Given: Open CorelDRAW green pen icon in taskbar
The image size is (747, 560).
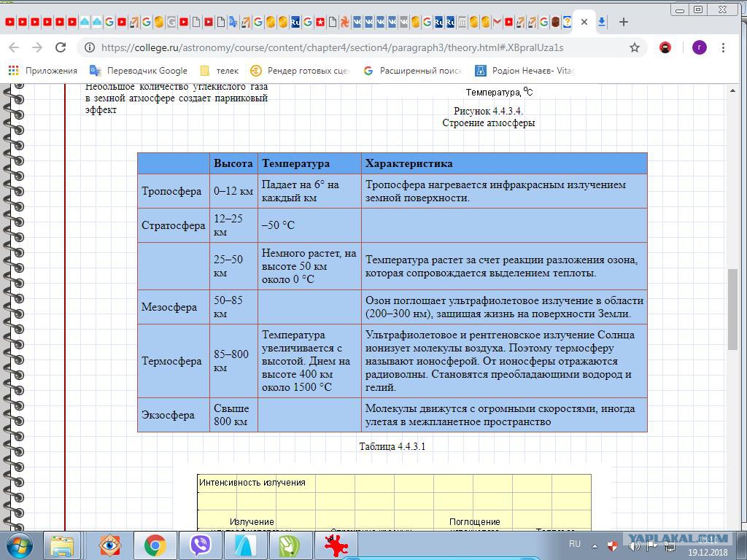Looking at the screenshot, I should pos(290,545).
